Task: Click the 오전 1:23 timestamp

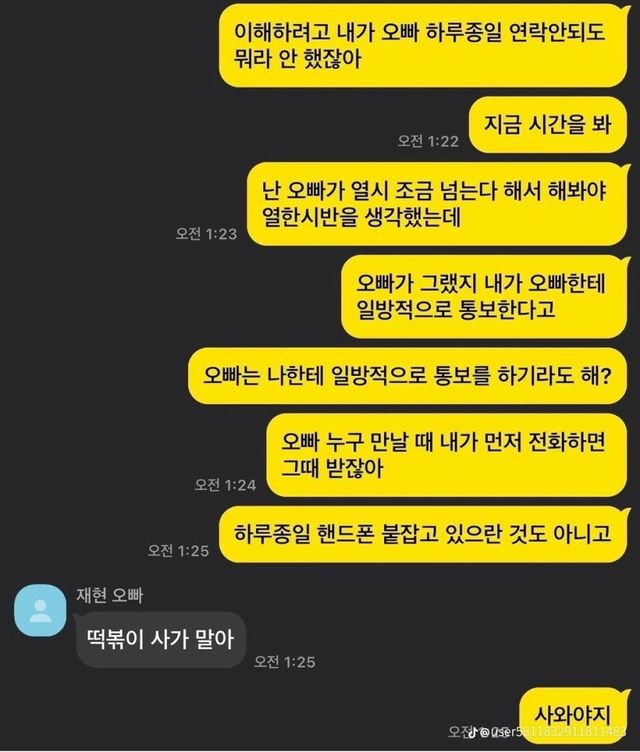Action: pos(206,234)
